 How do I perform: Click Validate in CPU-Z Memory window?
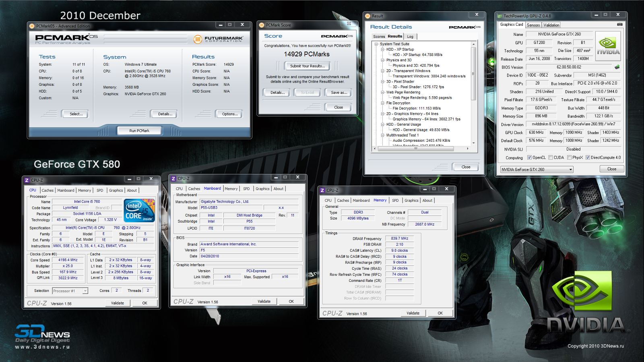point(413,313)
